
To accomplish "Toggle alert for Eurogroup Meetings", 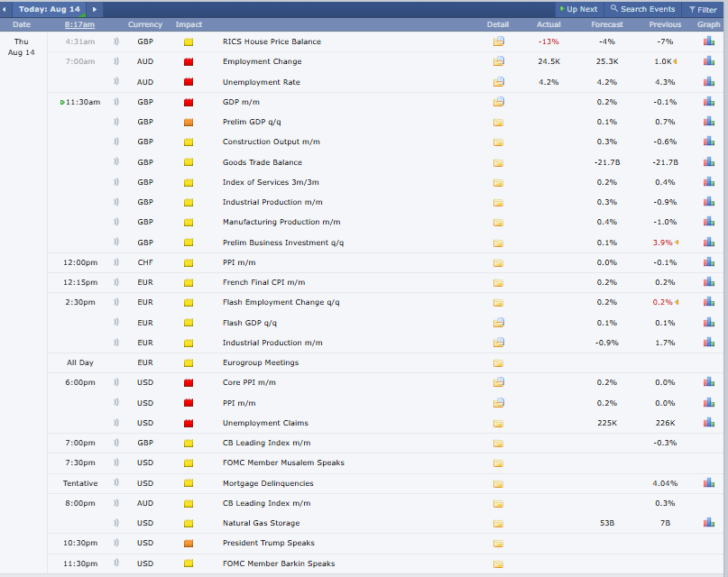I will 116,362.
